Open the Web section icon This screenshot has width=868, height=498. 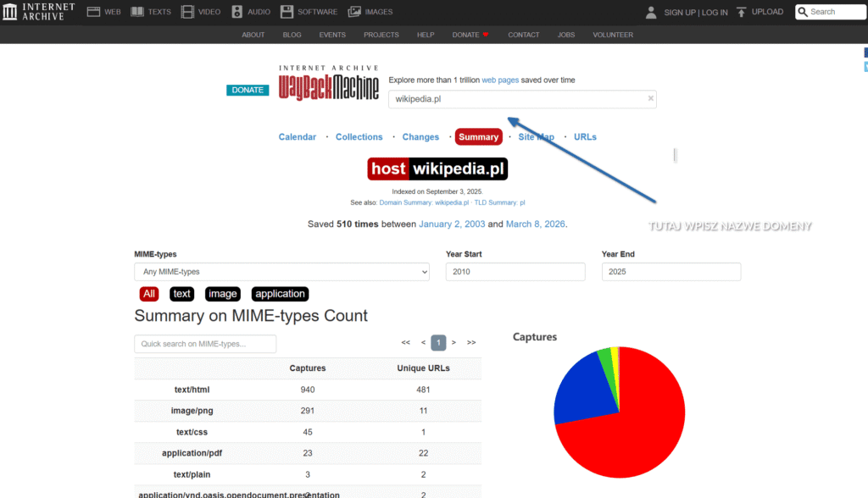(93, 12)
